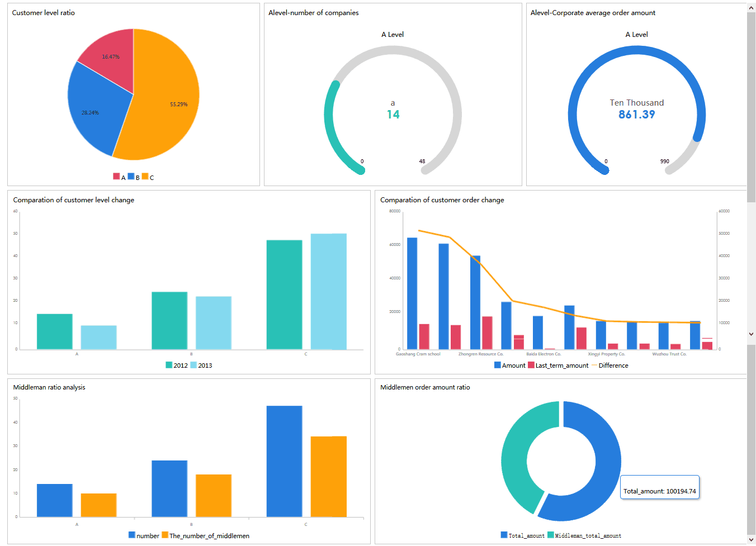Click the Xingyi Property Co. axis label

coord(607,354)
